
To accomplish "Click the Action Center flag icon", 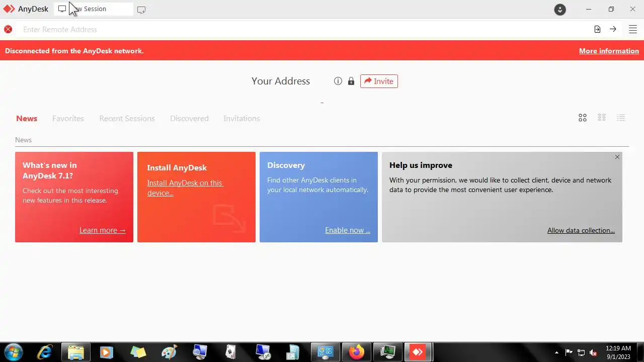I will click(569, 352).
